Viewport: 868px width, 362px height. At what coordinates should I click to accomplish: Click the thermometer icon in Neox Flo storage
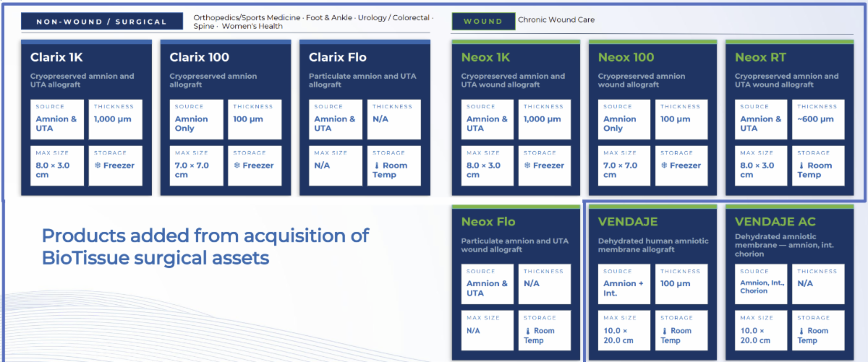tap(527, 331)
